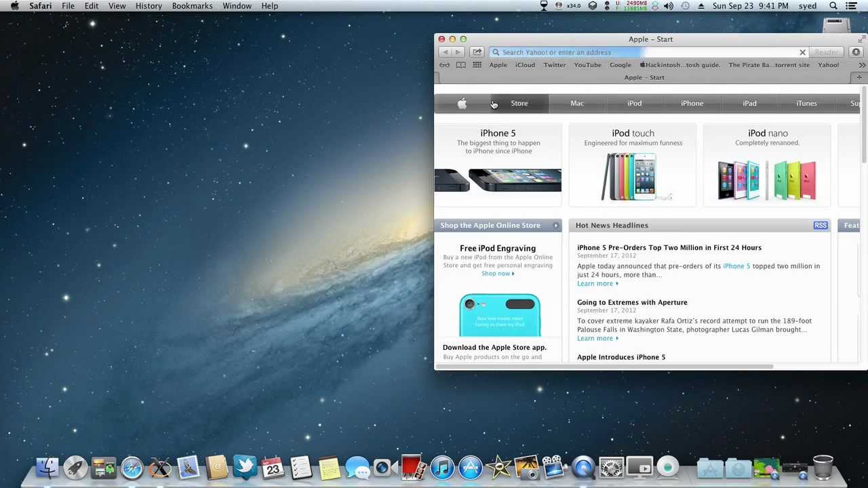The width and height of the screenshot is (868, 488).
Task: Open Notification Center list icon
Action: click(x=851, y=6)
